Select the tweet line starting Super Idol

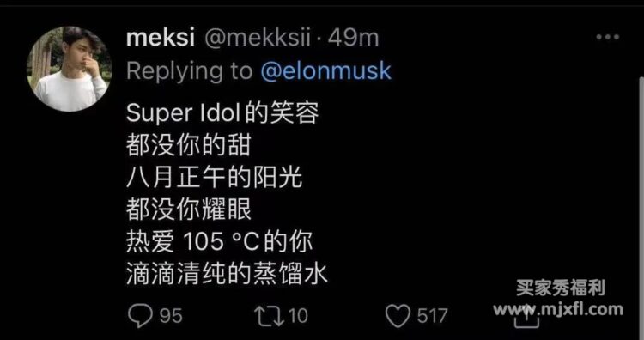(222, 113)
